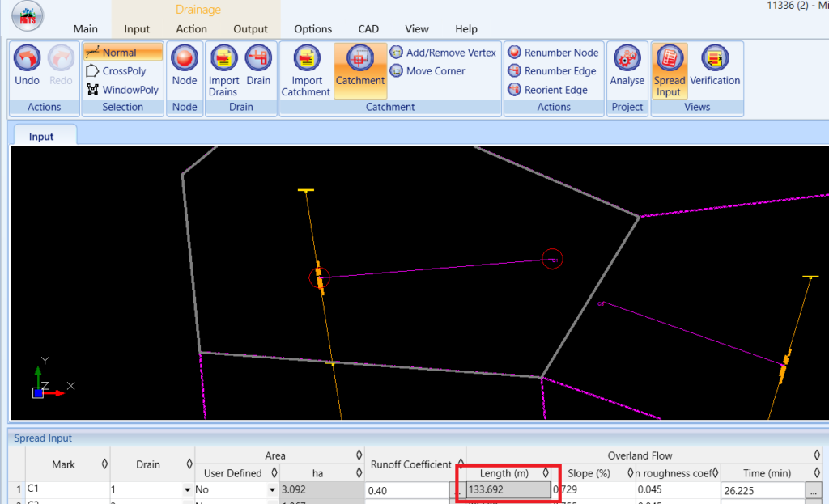Switch to the CAD tab
The image size is (829, 504).
click(x=368, y=28)
